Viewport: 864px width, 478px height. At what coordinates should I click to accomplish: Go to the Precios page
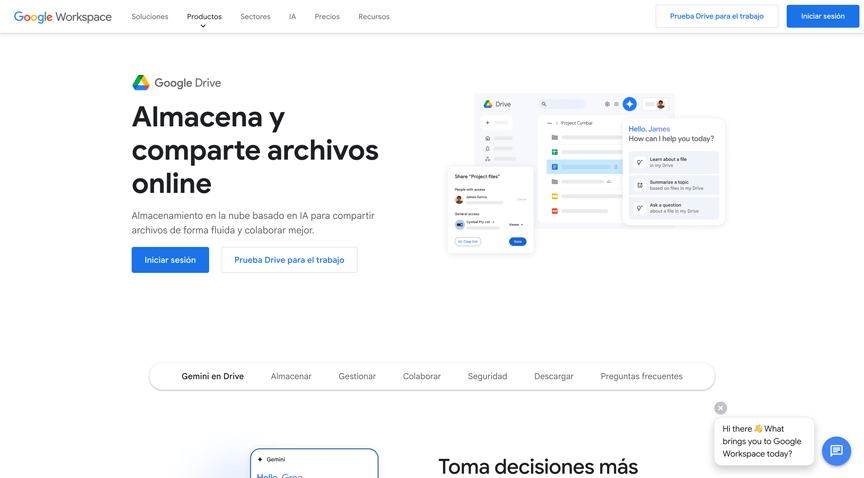(327, 17)
